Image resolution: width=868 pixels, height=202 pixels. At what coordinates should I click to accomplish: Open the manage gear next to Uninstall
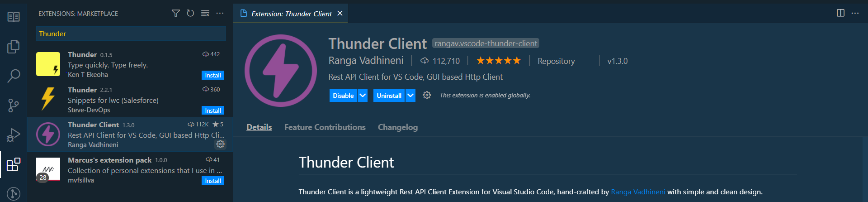coord(427,95)
